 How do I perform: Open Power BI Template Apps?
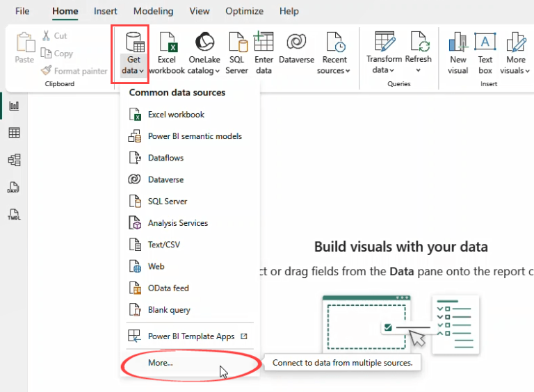click(190, 336)
